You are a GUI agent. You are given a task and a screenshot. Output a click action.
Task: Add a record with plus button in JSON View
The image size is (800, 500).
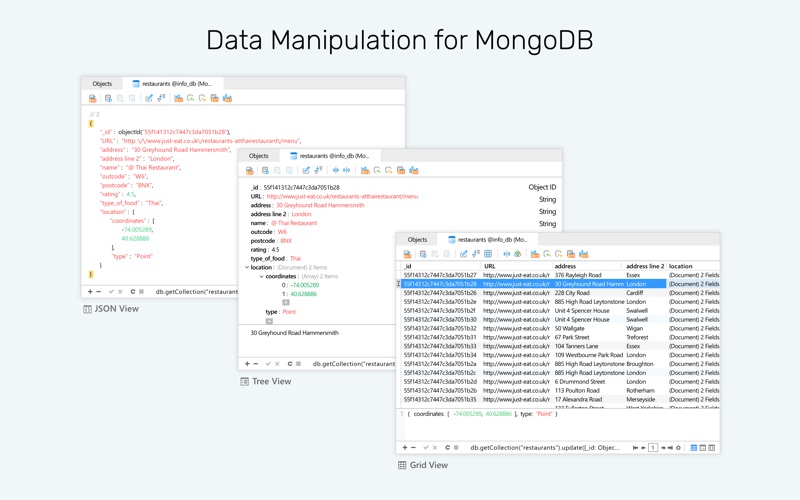90,292
